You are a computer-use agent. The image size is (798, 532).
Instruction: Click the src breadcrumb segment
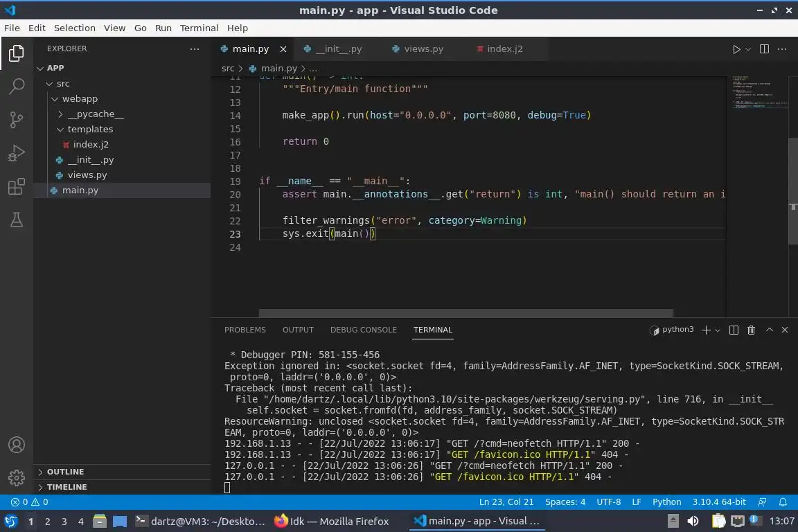click(228, 68)
